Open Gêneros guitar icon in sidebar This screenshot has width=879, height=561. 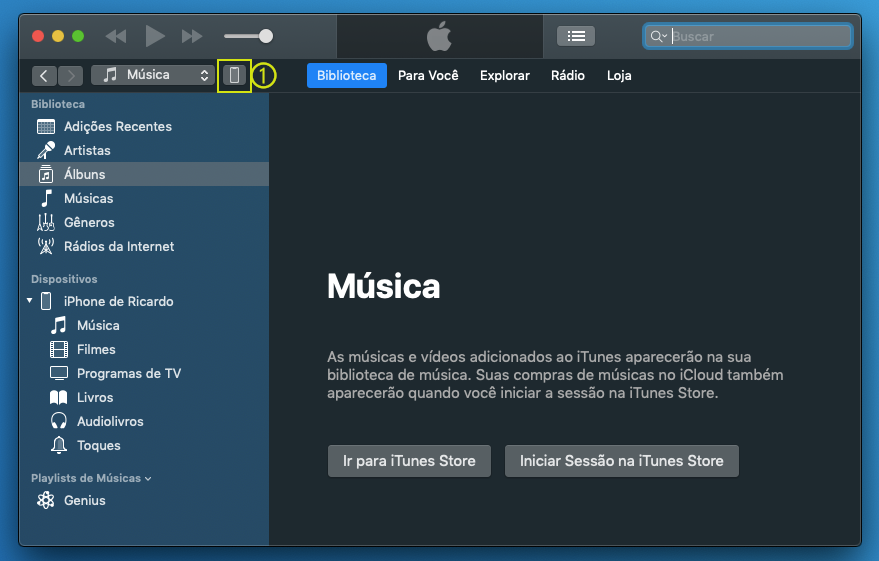pos(46,222)
